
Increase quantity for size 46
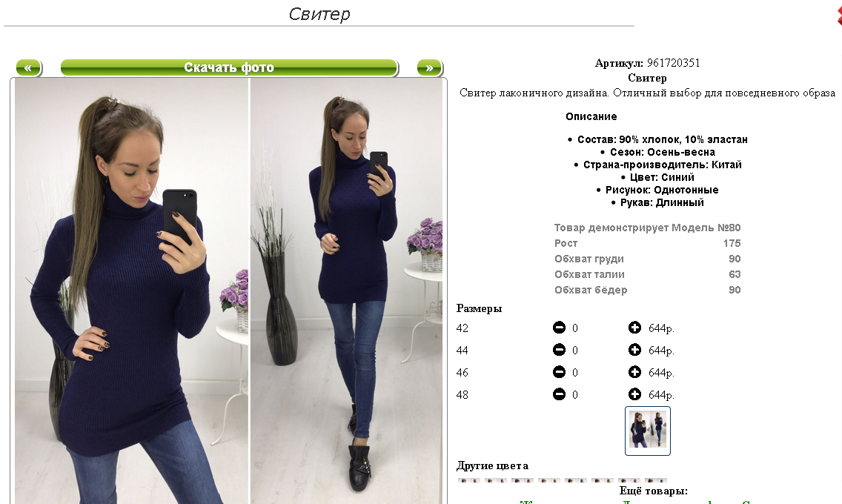click(x=634, y=372)
